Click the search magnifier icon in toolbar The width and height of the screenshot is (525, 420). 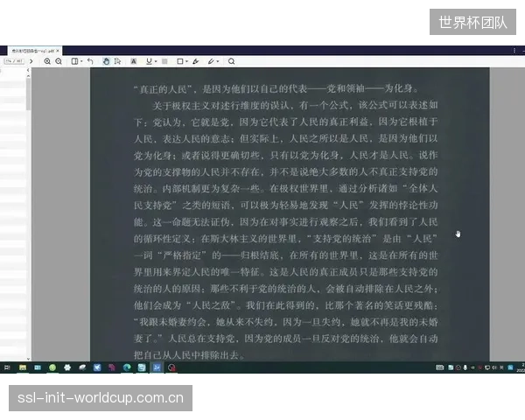pos(231,61)
